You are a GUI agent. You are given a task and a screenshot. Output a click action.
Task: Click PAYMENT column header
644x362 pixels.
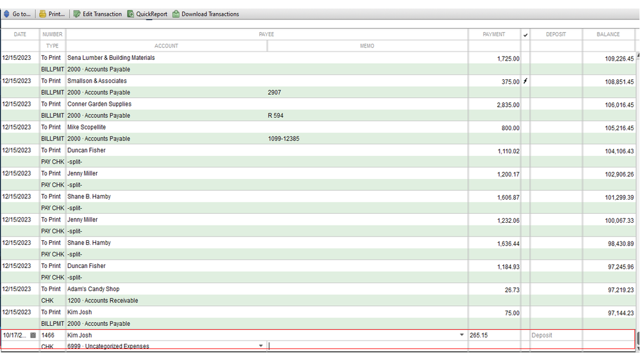click(x=494, y=35)
